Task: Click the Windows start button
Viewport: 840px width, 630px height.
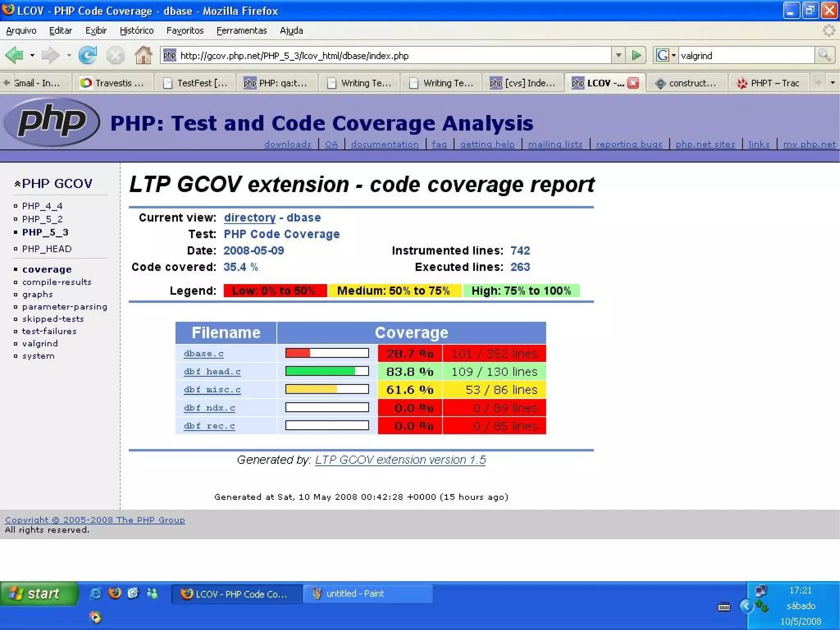Action: pos(39,593)
